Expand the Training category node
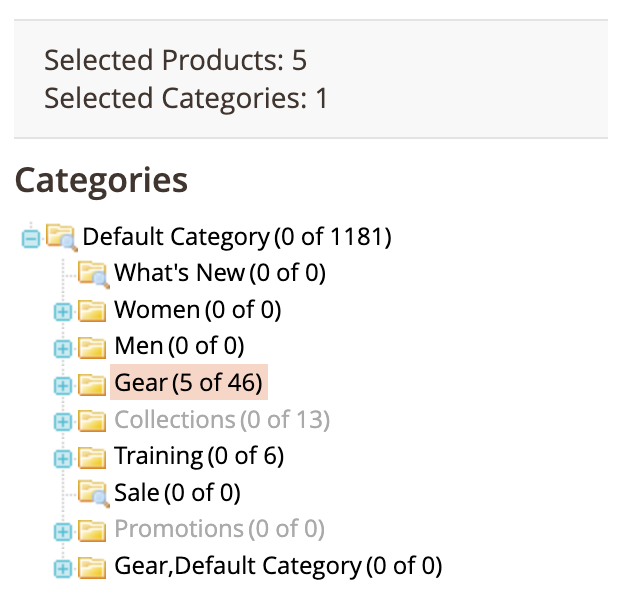This screenshot has height=616, width=626. tap(62, 457)
